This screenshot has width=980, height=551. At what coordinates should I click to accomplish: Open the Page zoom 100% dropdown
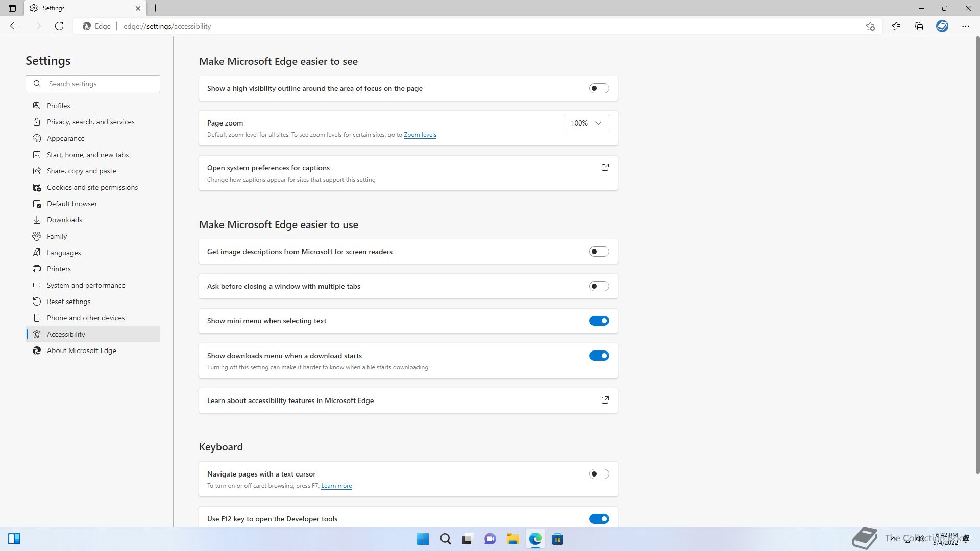tap(586, 123)
